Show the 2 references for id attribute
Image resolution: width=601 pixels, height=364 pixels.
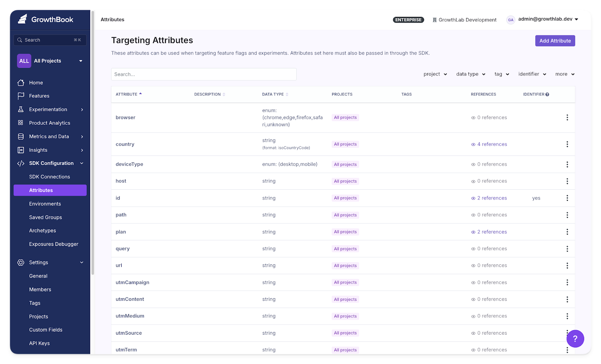click(489, 198)
